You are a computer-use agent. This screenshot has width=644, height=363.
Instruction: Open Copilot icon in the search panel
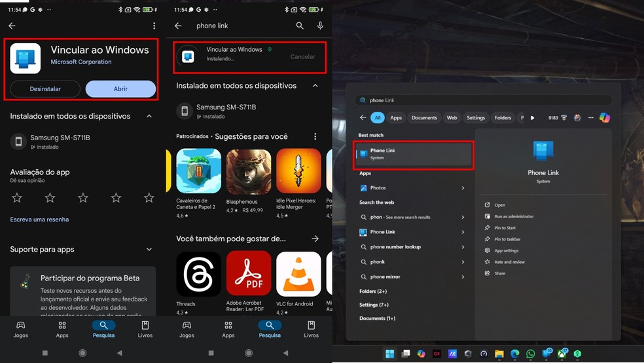click(x=605, y=117)
